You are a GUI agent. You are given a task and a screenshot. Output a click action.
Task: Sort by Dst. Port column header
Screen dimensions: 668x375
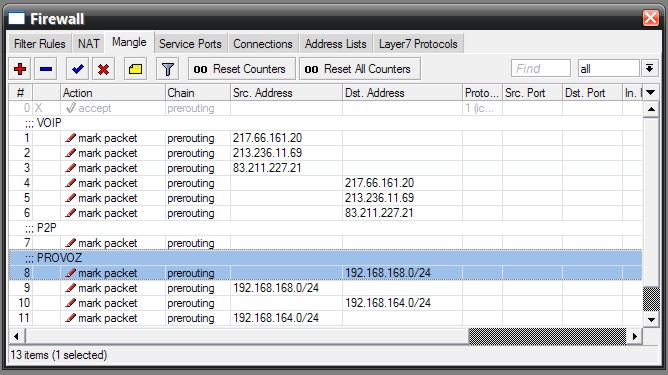tap(592, 92)
